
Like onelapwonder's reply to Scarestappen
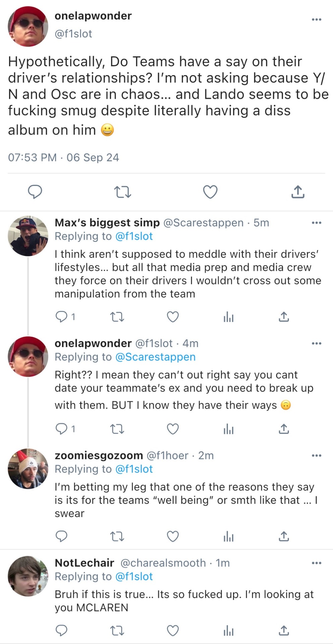pos(173,429)
